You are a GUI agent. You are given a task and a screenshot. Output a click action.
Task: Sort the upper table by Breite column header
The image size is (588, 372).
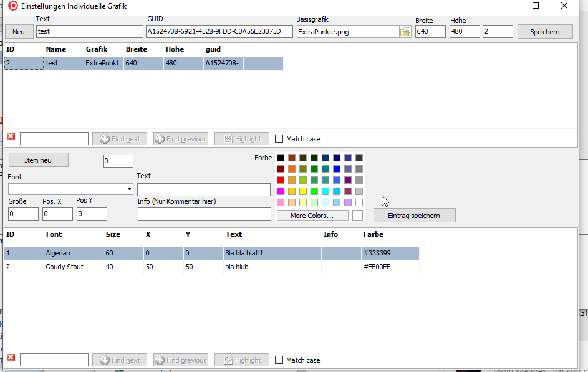[x=136, y=49]
